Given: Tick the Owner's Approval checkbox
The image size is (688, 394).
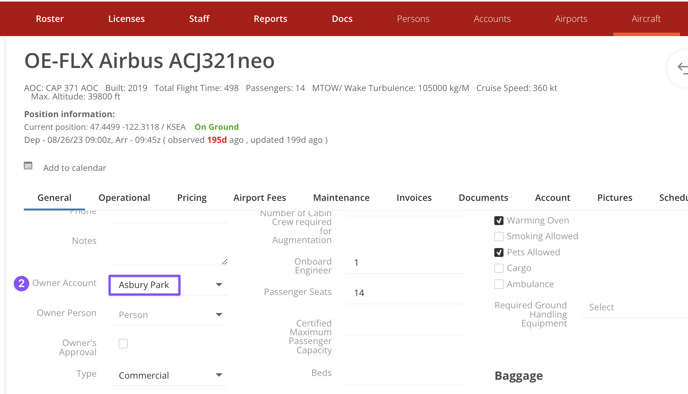Looking at the screenshot, I should click(123, 344).
